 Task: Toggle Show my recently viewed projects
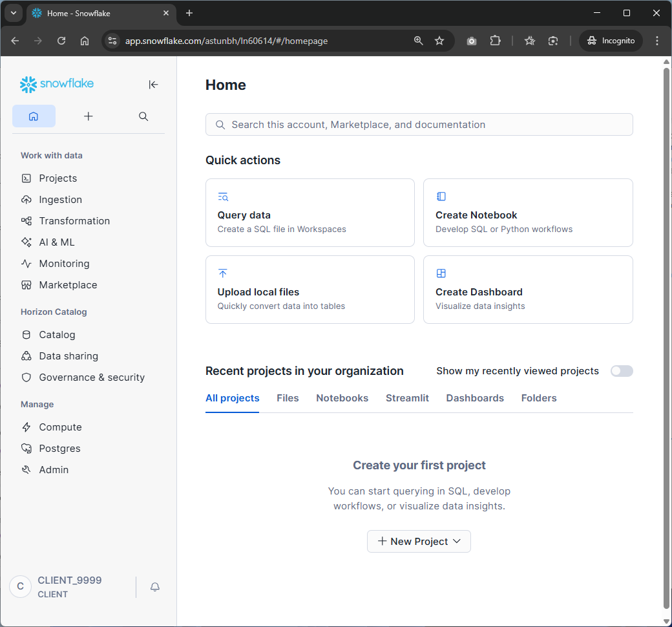click(x=622, y=371)
